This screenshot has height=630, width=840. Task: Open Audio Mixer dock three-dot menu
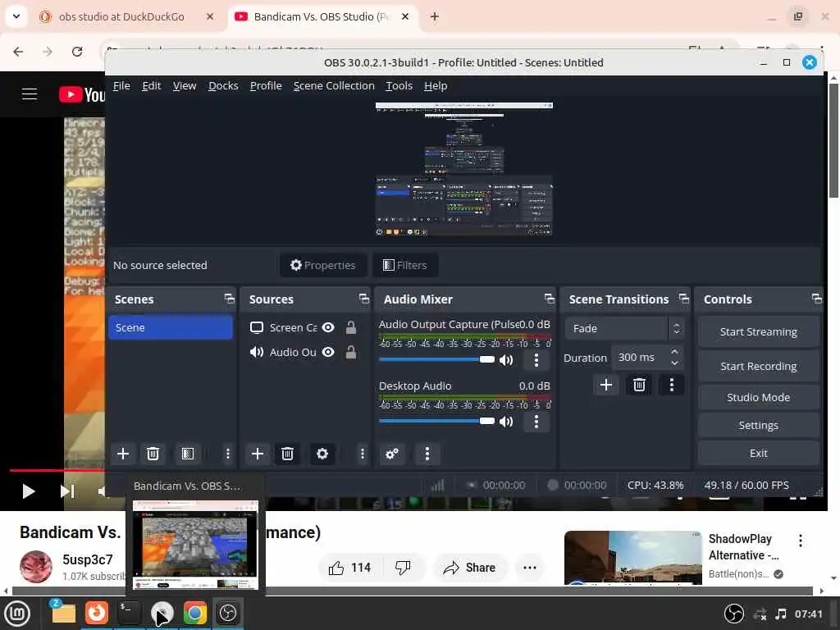coord(427,454)
